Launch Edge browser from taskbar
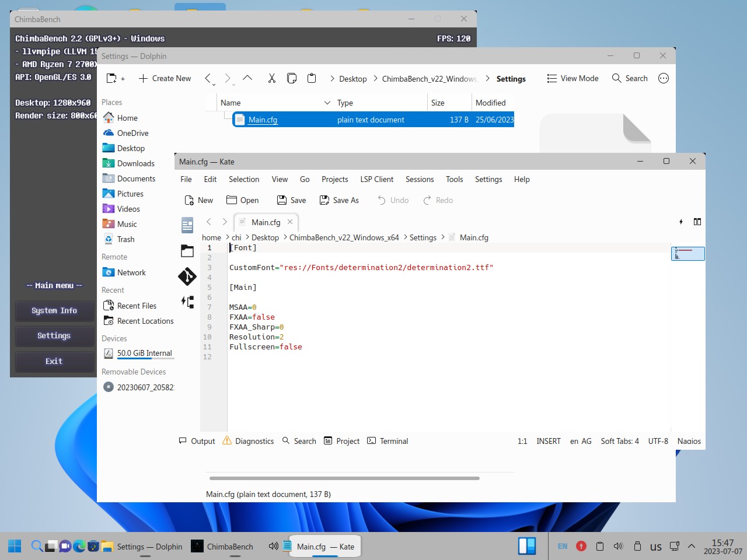 (x=79, y=546)
